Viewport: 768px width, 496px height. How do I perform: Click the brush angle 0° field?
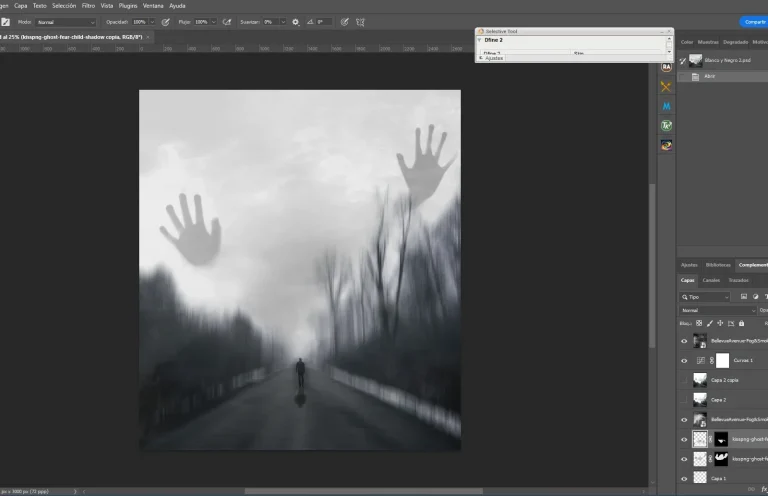[323, 22]
